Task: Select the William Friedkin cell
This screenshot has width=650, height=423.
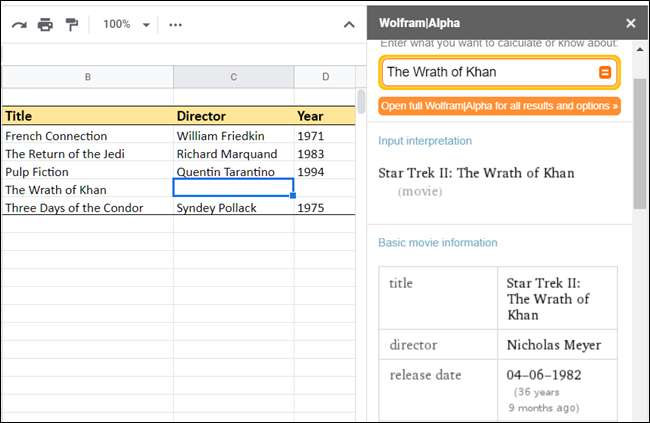Action: click(x=234, y=136)
